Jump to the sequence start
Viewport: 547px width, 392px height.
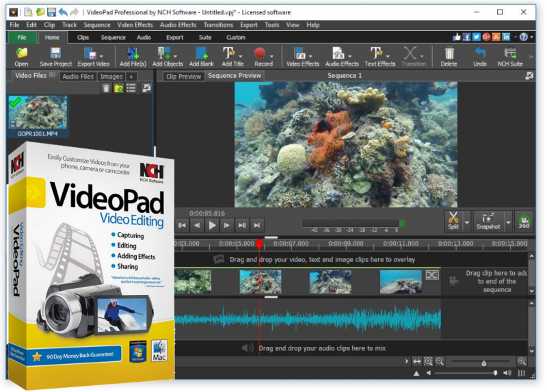[x=182, y=225]
